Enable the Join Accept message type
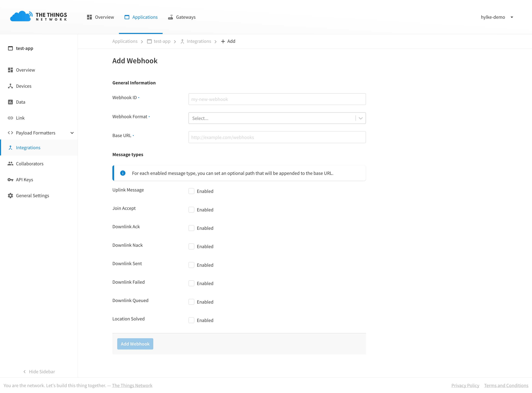The height and width of the screenshot is (393, 532). tap(191, 210)
